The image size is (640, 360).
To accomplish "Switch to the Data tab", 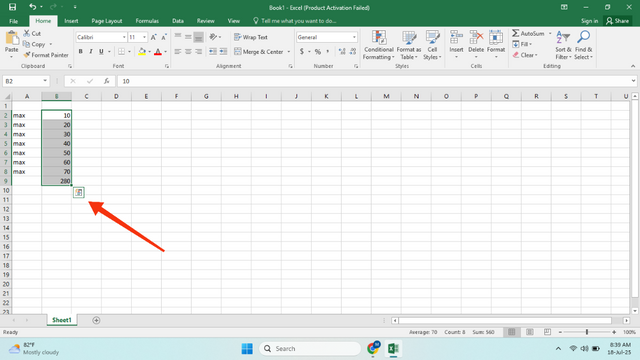I will [178, 21].
